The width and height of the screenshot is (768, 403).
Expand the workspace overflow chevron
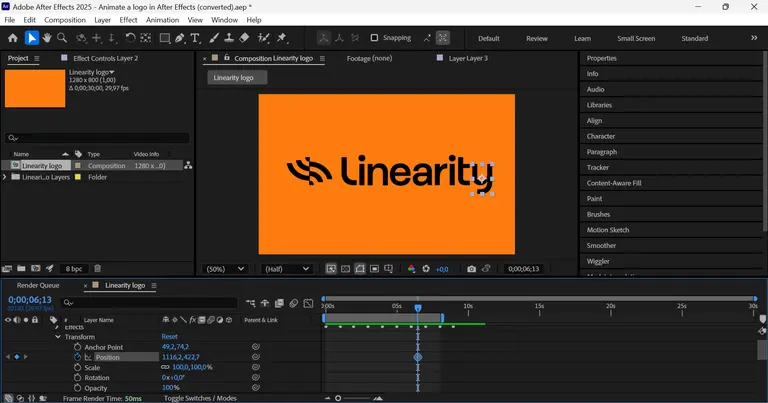point(754,38)
